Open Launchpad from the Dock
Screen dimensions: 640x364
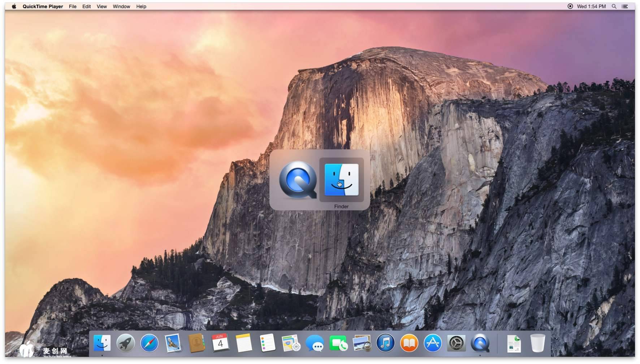click(125, 343)
